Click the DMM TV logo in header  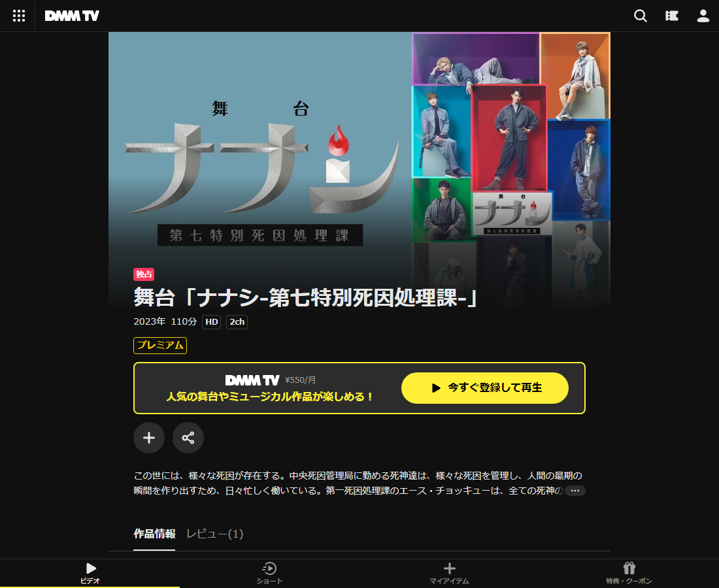72,16
